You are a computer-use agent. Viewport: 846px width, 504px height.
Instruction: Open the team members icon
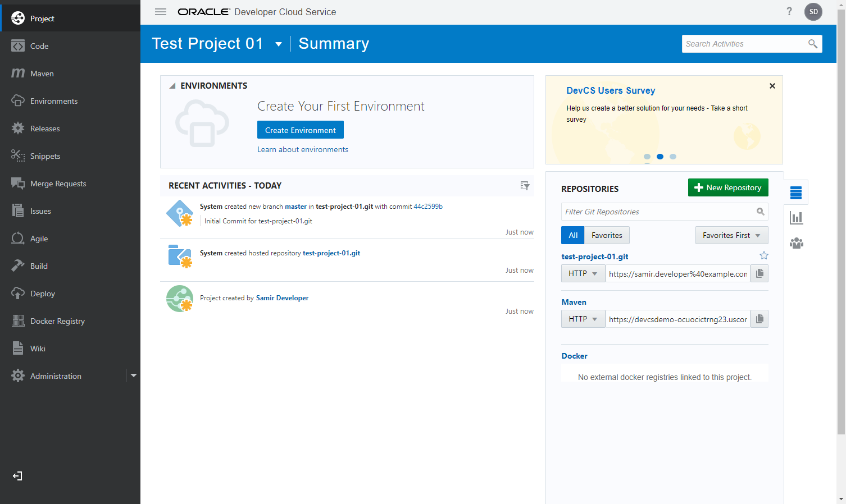pyautogui.click(x=796, y=243)
